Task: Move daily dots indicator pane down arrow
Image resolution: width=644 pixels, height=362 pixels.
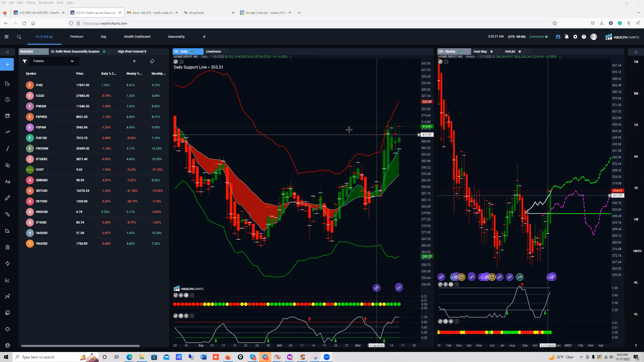Action: (x=181, y=295)
